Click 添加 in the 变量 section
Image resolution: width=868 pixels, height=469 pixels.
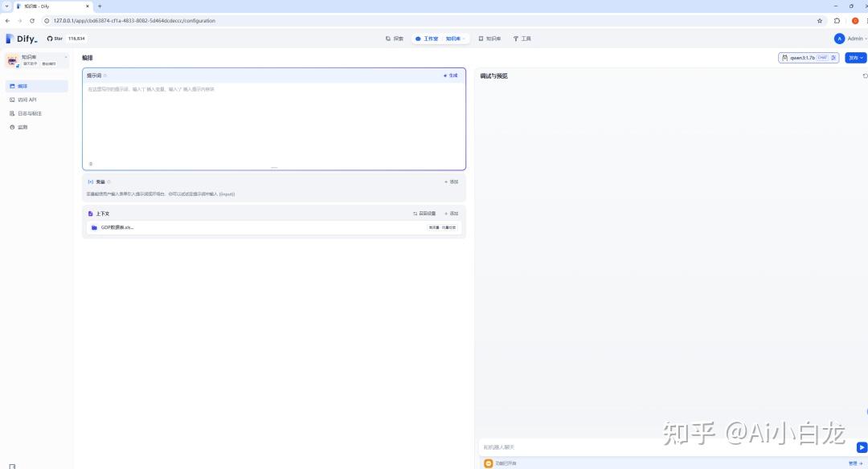451,182
